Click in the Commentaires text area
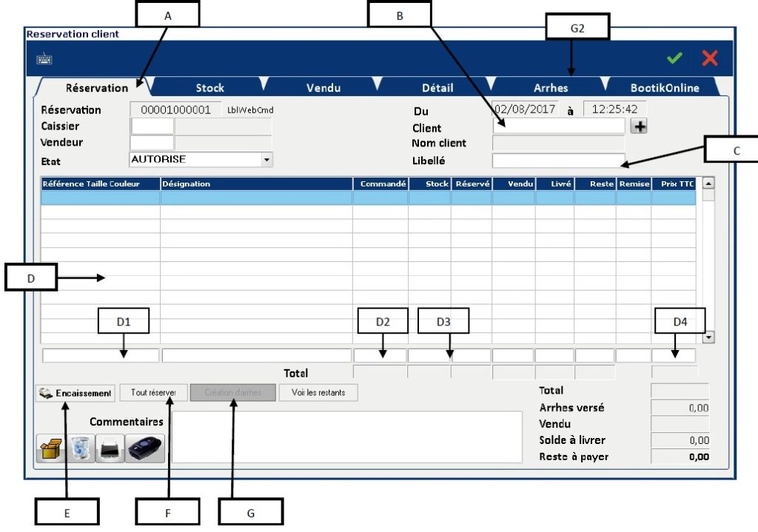This screenshot has height=532, width=758. [x=347, y=437]
